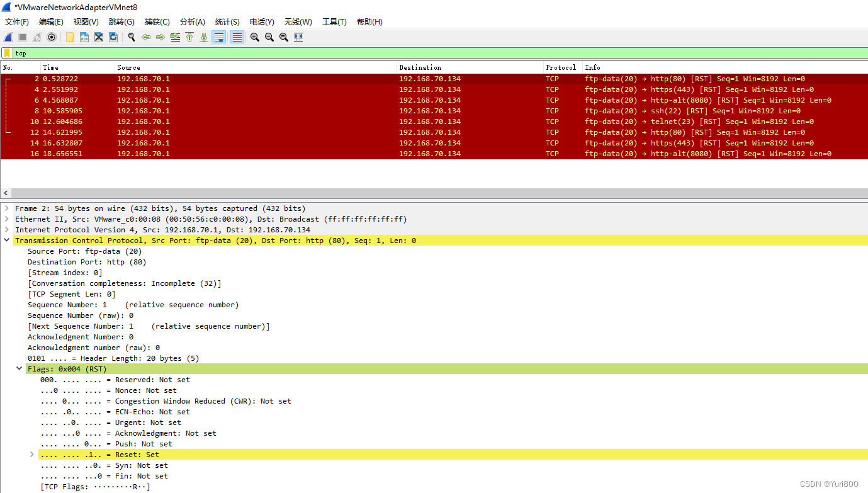
Task: Restart the current capture
Action: pos(37,37)
